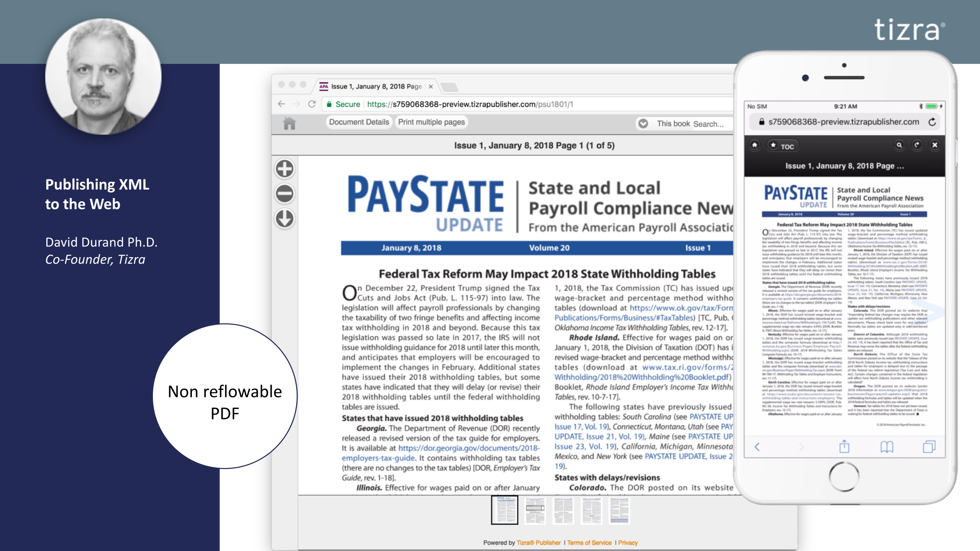Expand the This book search scope dropdown
The width and height of the screenshot is (980, 551).
click(643, 123)
